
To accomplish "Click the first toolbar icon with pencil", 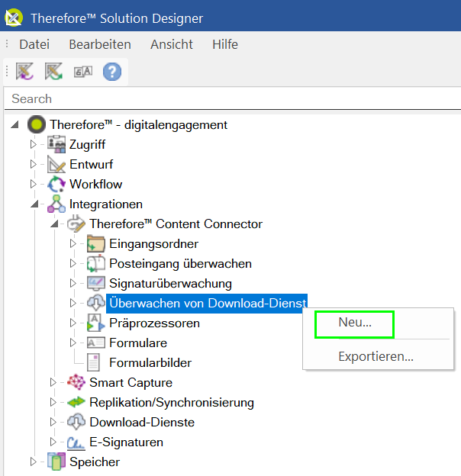I will coord(25,72).
